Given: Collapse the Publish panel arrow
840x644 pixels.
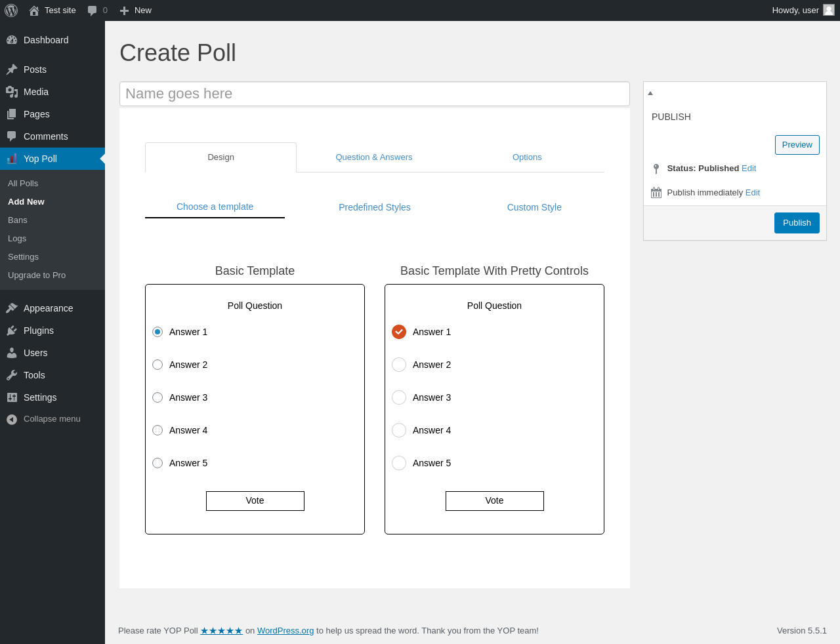Looking at the screenshot, I should [650, 93].
